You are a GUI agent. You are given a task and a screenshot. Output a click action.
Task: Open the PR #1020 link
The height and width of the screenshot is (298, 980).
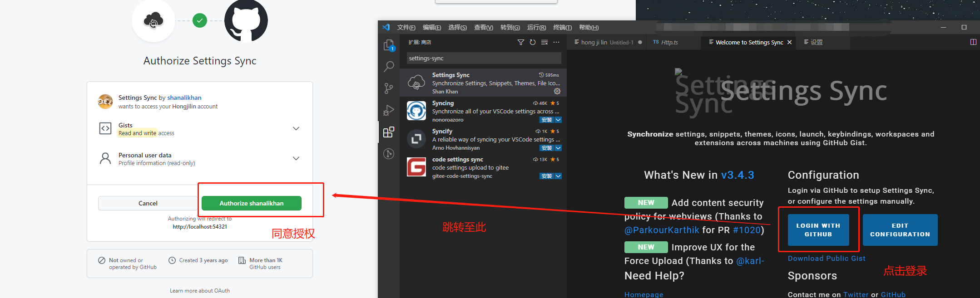click(x=747, y=230)
